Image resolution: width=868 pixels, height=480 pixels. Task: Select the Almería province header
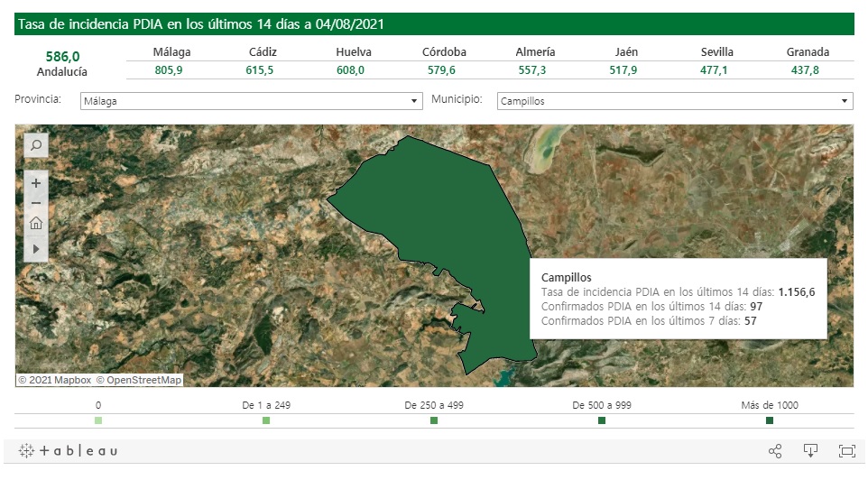pyautogui.click(x=535, y=52)
